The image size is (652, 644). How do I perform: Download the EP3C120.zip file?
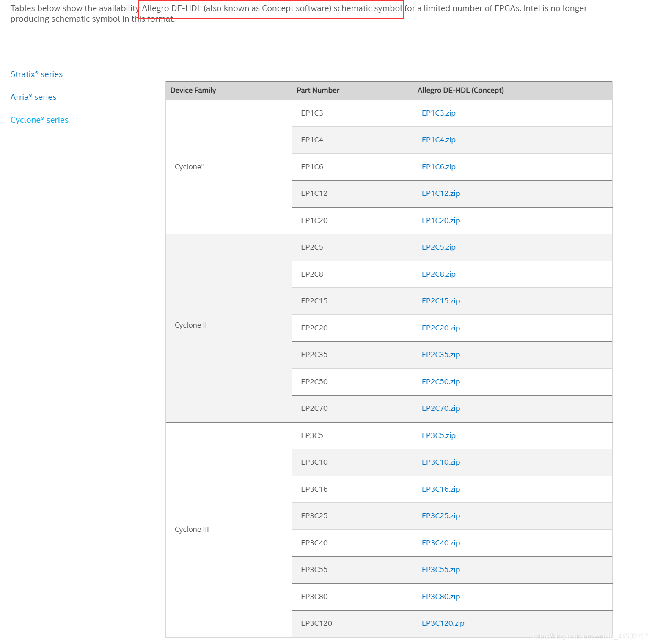coord(443,623)
